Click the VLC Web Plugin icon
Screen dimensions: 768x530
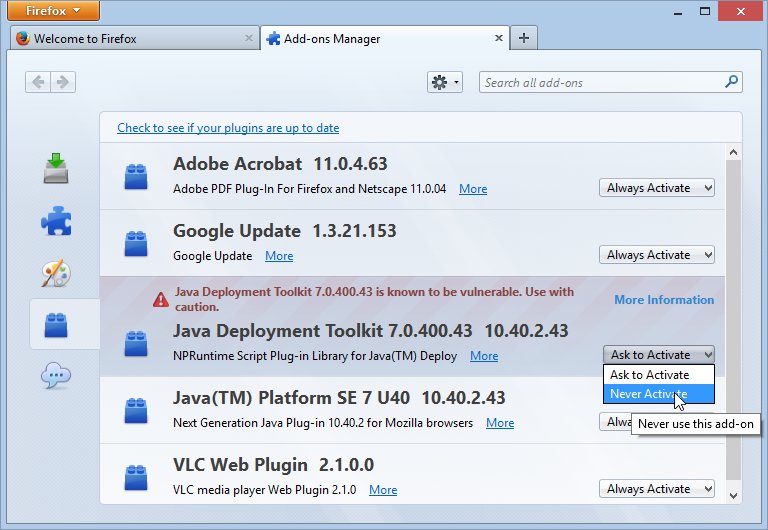[x=136, y=478]
